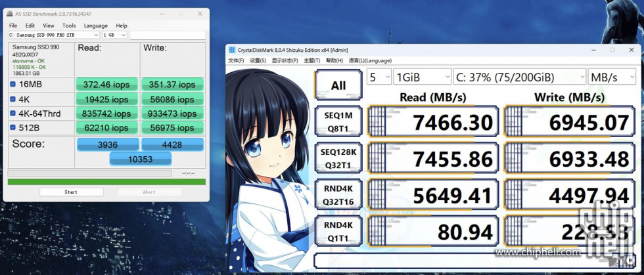Click the RND4K Q1T1 read value 80.94
This screenshot has width=644, height=275.
[433, 230]
